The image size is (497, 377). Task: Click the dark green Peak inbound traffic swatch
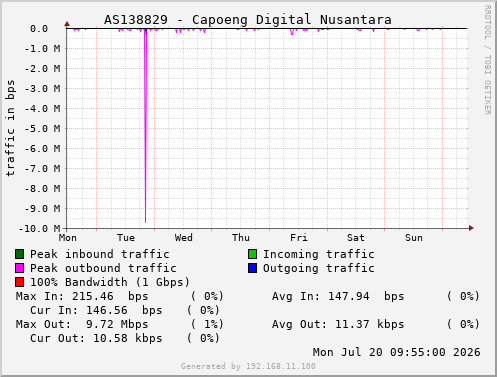tap(20, 254)
